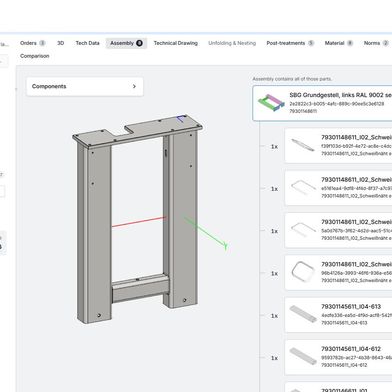This screenshot has width=392, height=392.
Task: Select thumbnail of part 96b4126a
Action: click(x=303, y=272)
